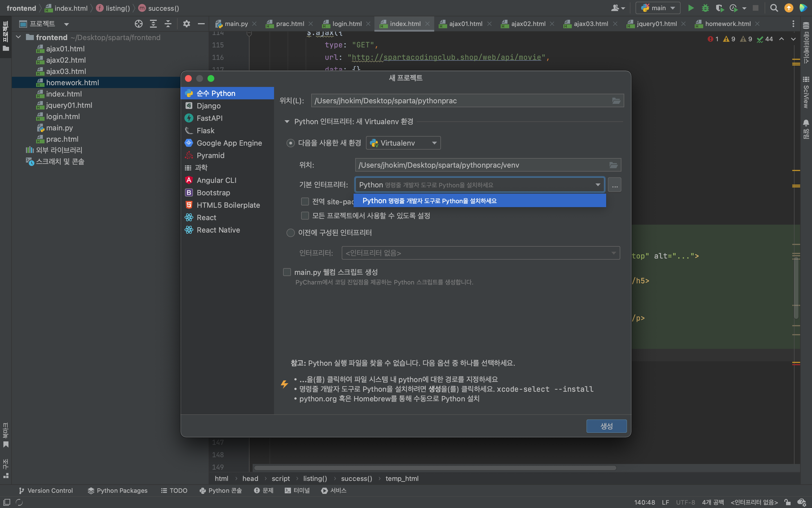Switch to the homework.html tab
Viewport: 812px width, 508px height.
pos(727,24)
